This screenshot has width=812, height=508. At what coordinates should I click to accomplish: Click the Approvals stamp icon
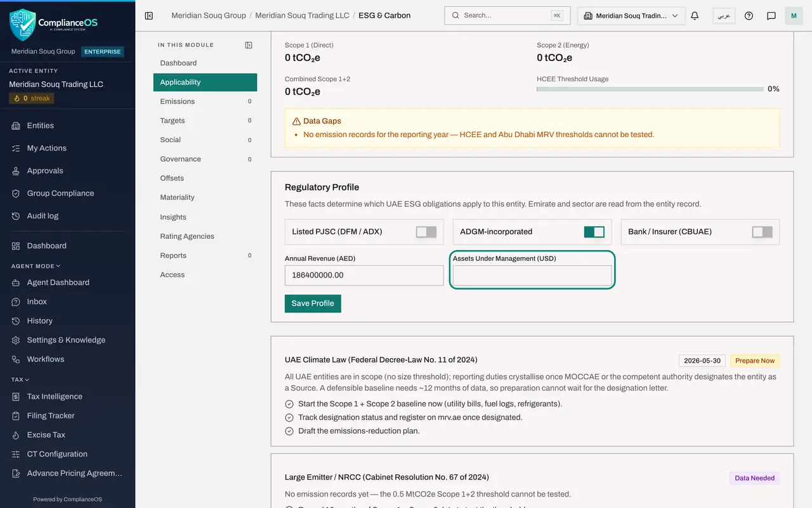click(x=16, y=171)
